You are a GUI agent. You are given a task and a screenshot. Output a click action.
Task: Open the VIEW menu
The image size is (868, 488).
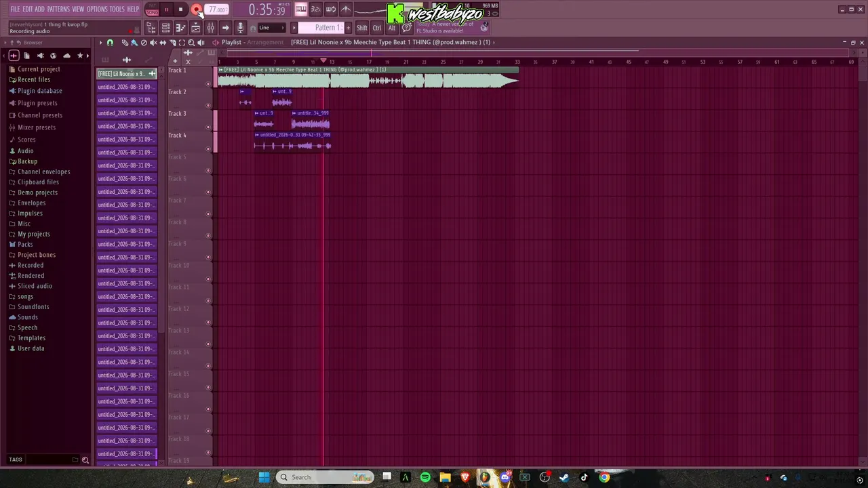[78, 9]
